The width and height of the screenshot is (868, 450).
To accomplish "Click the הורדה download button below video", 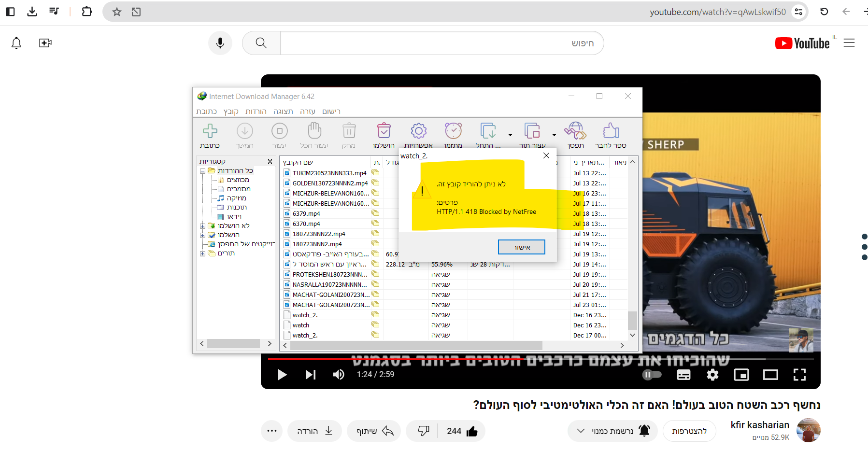I will [314, 431].
